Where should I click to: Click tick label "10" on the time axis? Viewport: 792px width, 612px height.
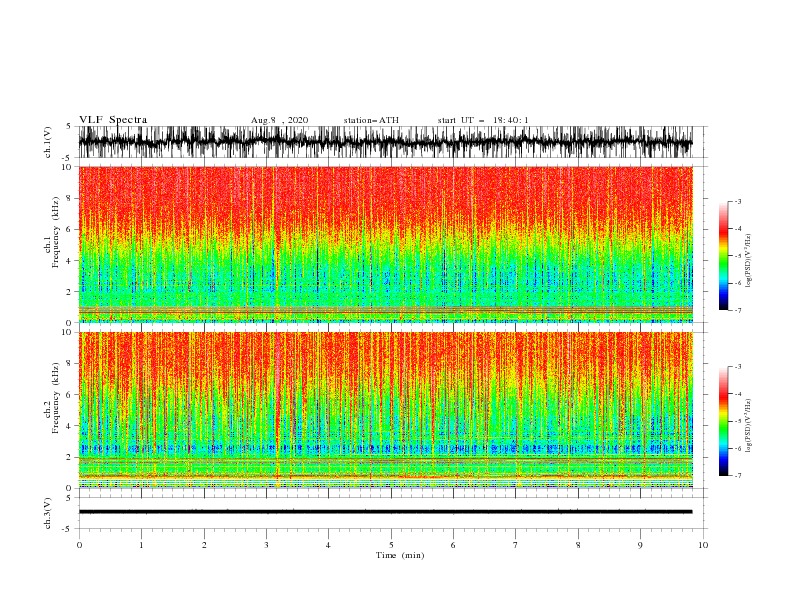click(x=703, y=545)
